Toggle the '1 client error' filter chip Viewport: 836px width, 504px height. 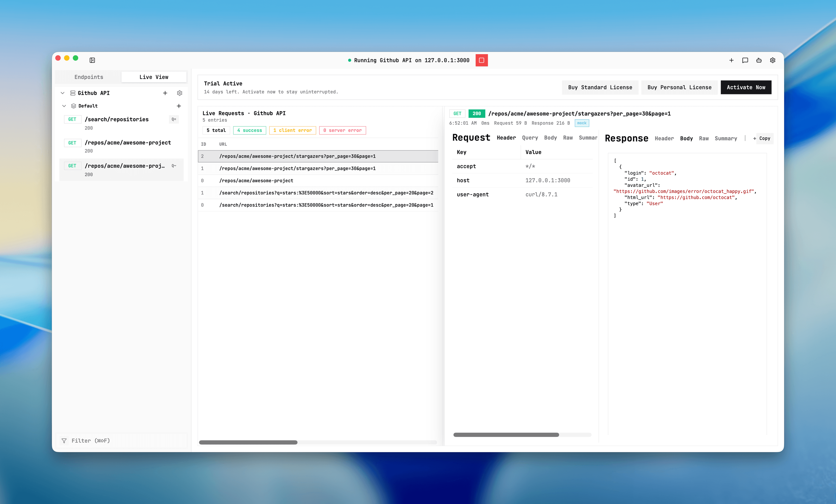point(292,130)
